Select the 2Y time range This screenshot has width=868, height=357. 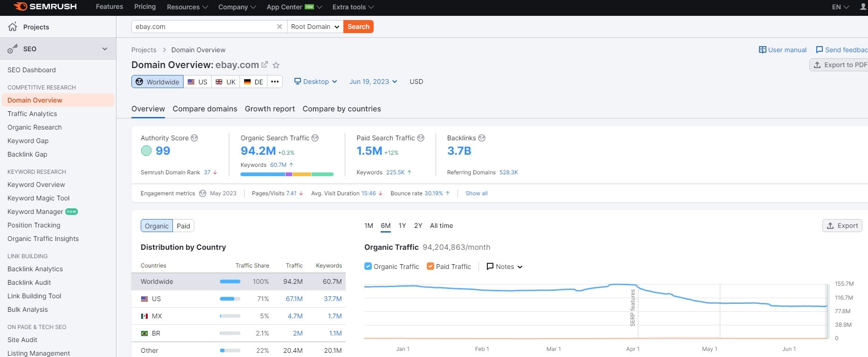(418, 226)
